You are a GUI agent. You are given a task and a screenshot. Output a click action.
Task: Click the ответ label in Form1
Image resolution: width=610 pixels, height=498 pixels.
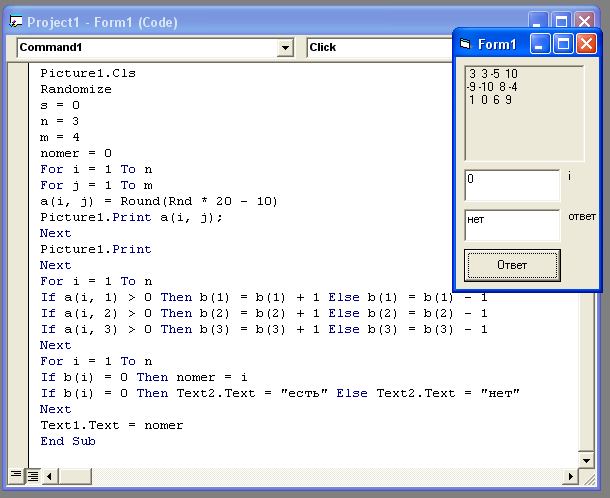click(x=582, y=217)
